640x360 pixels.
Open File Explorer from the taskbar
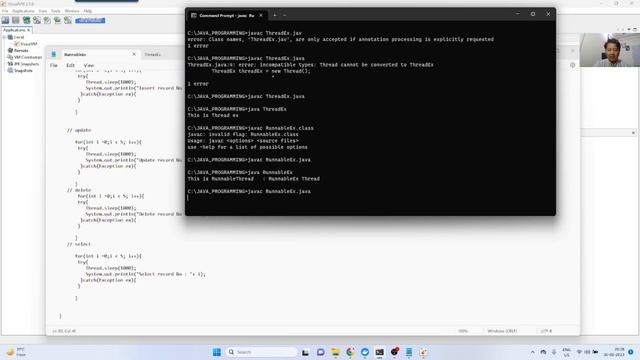click(x=336, y=352)
